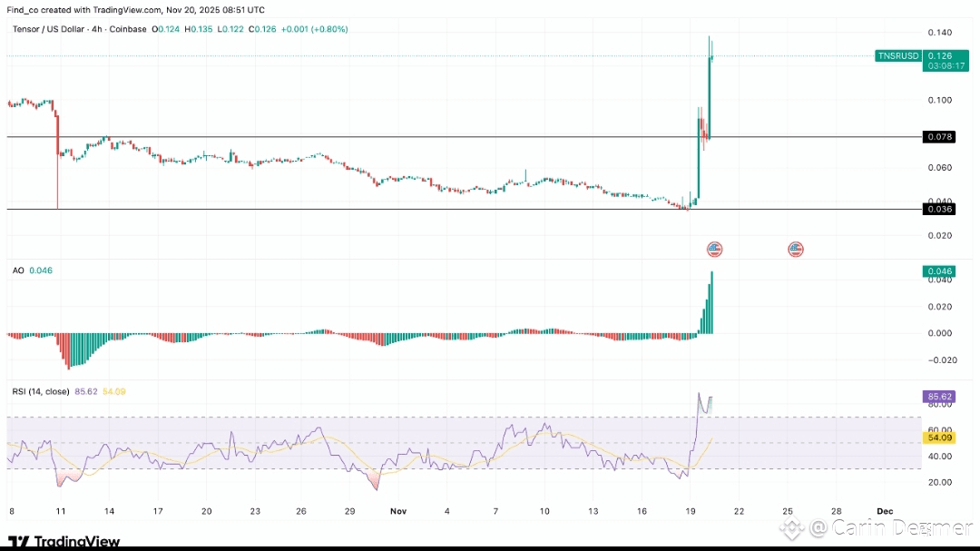This screenshot has height=551, width=980.
Task: Click the 0.060 price axis label
Action: (940, 168)
